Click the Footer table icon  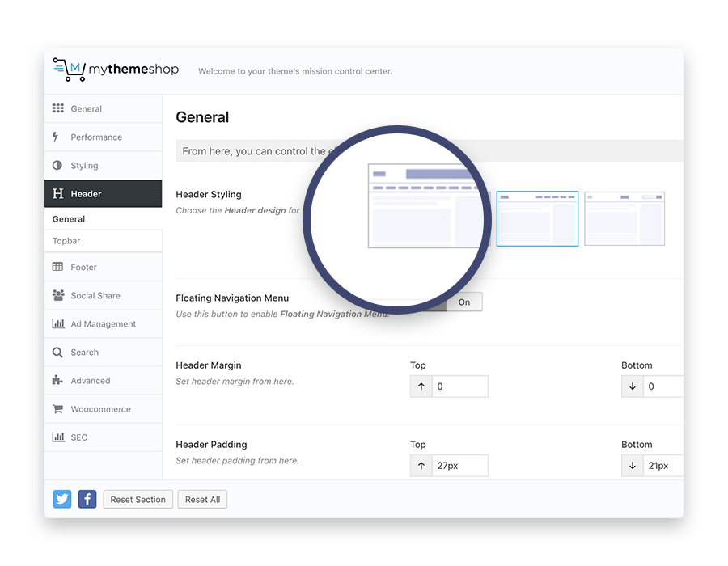57,267
